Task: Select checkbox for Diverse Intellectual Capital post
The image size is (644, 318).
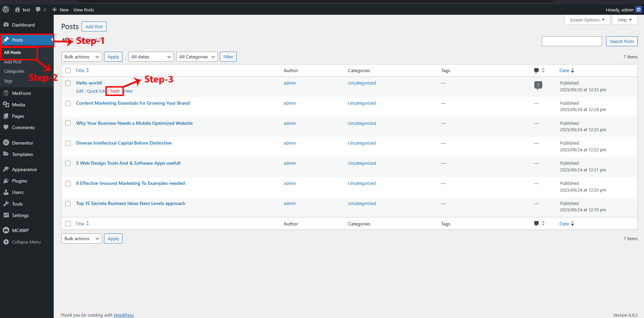Action: point(68,143)
